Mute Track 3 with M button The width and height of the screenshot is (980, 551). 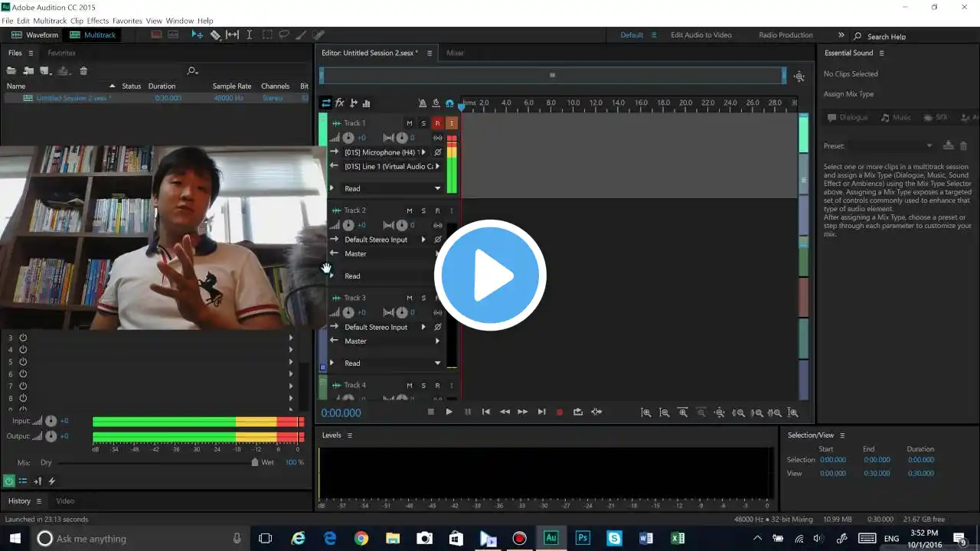pyautogui.click(x=410, y=298)
